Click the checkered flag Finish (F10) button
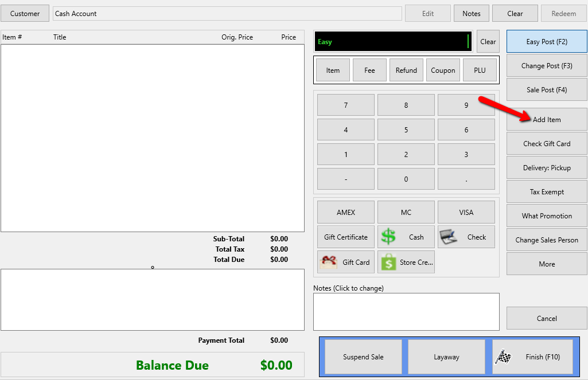 [x=532, y=357]
